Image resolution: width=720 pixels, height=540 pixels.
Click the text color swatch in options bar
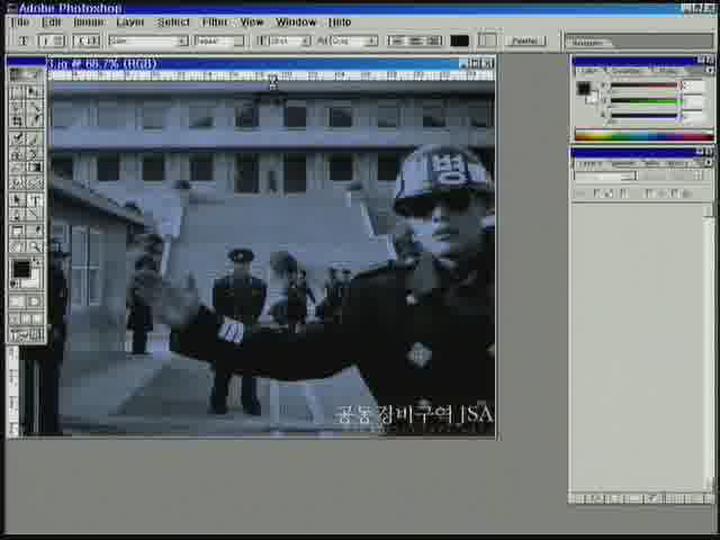tap(460, 41)
